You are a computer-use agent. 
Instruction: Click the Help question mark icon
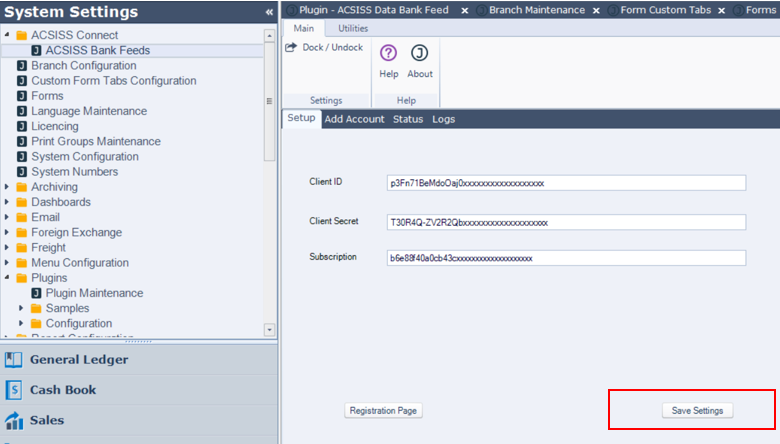point(389,54)
